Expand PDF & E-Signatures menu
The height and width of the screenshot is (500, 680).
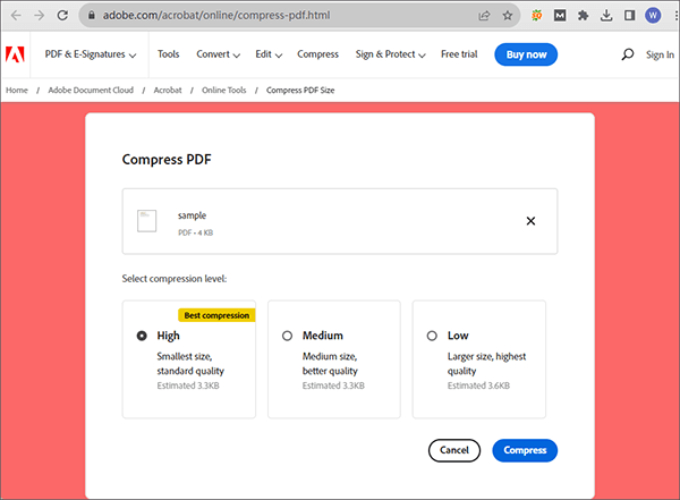(90, 55)
